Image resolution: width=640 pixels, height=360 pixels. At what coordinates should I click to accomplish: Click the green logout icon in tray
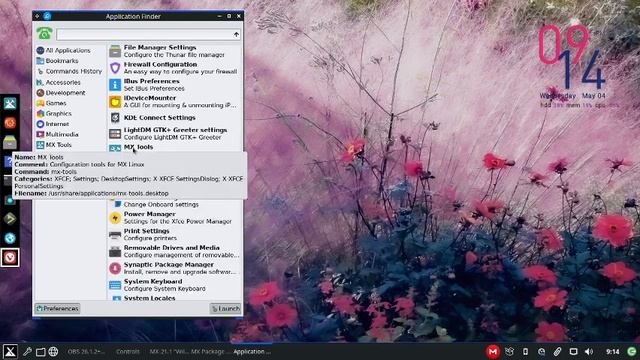pos(632,351)
